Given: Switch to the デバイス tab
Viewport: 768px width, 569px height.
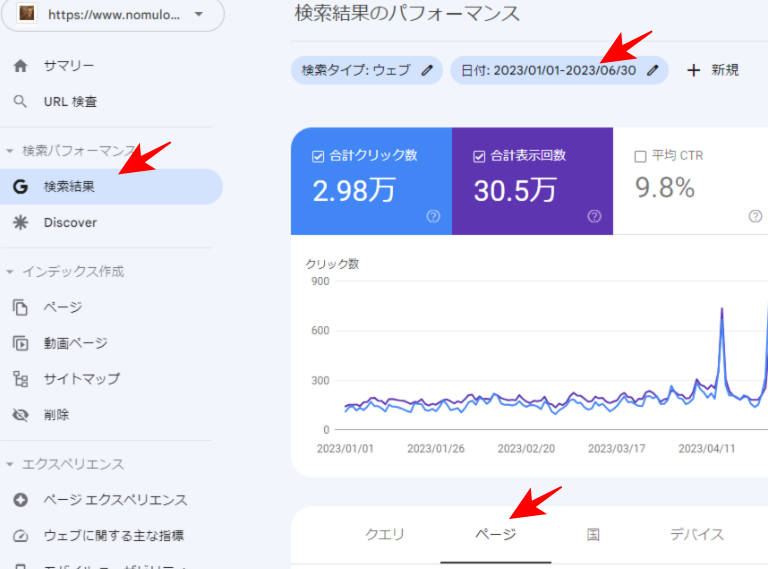Looking at the screenshot, I should tap(696, 534).
